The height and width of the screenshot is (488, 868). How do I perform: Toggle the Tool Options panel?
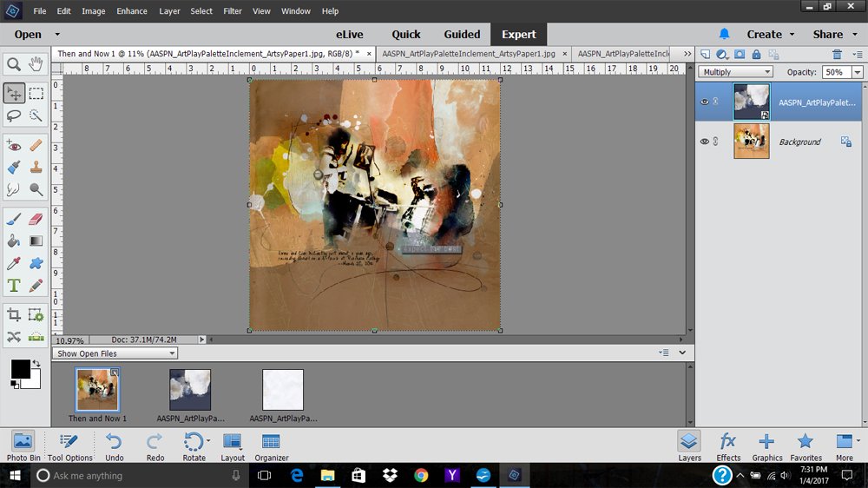click(x=69, y=446)
